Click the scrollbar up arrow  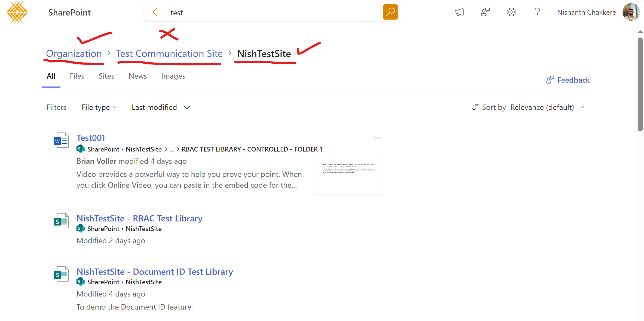coord(640,32)
